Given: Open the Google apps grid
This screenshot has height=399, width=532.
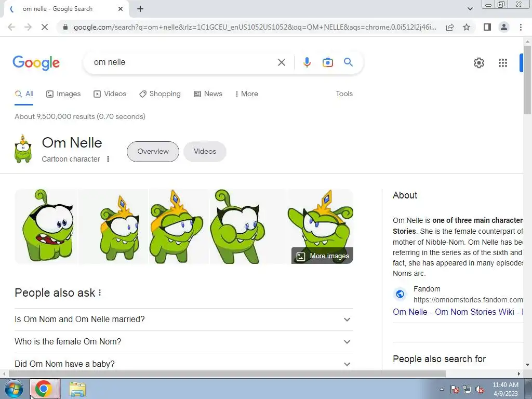Looking at the screenshot, I should click(x=502, y=63).
